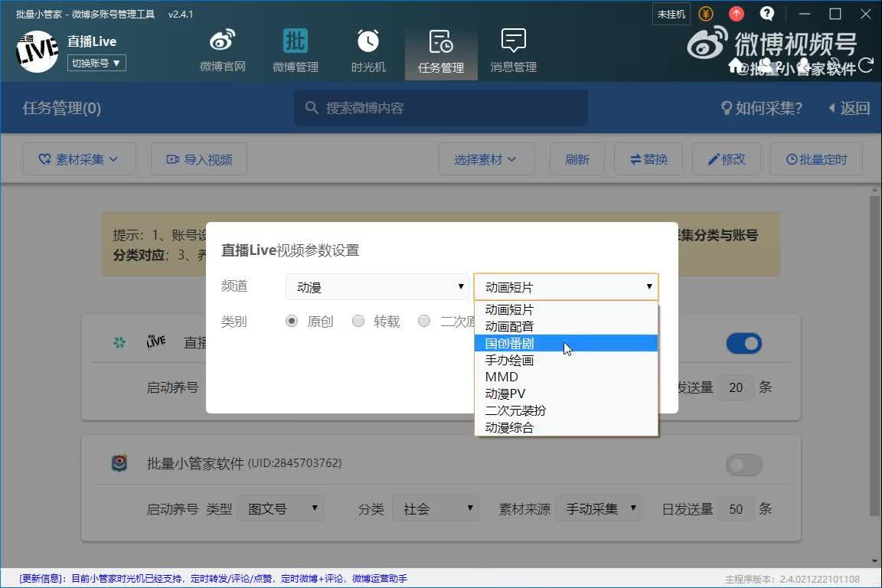The image size is (882, 588).
Task: Click the red upload arrow icon
Action: tap(737, 14)
